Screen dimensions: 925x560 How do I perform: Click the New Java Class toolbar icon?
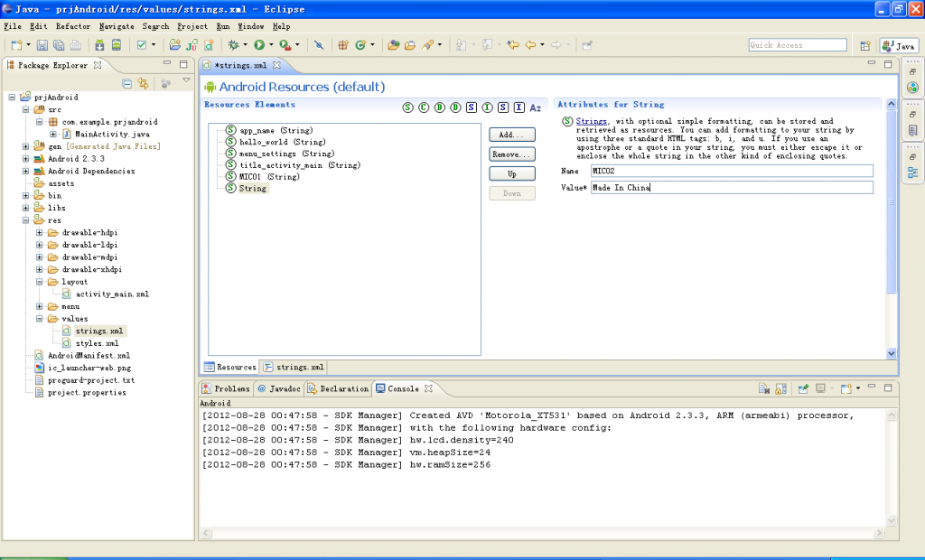[x=360, y=45]
